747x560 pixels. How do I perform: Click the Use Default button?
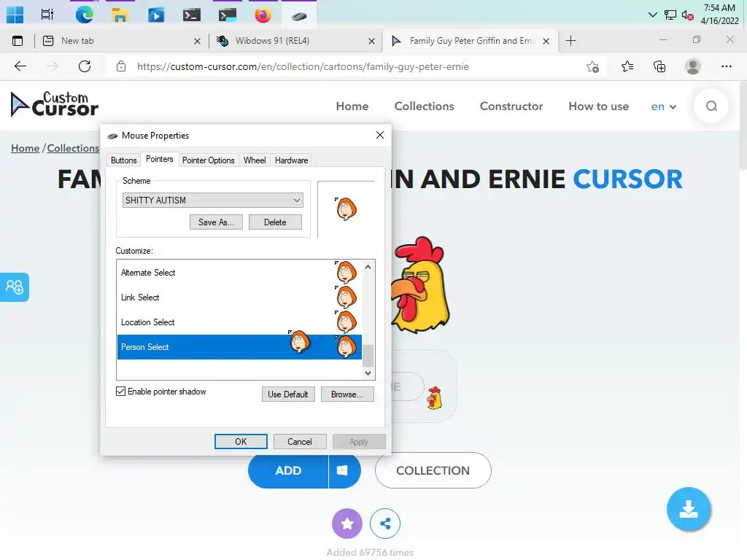(287, 394)
